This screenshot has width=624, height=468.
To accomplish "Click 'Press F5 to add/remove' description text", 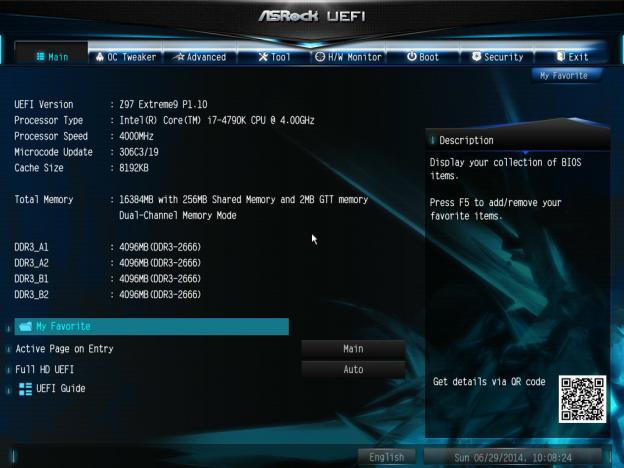I will coord(495,209).
